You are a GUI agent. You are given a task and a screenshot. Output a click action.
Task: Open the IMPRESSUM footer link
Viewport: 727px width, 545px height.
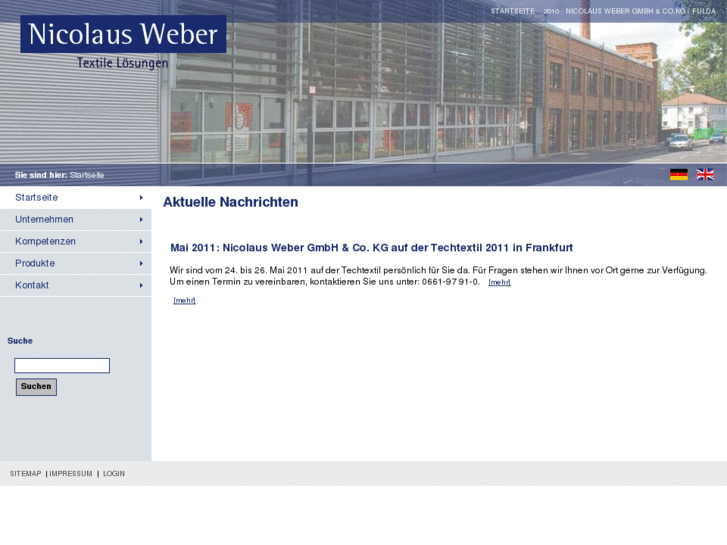coord(71,474)
